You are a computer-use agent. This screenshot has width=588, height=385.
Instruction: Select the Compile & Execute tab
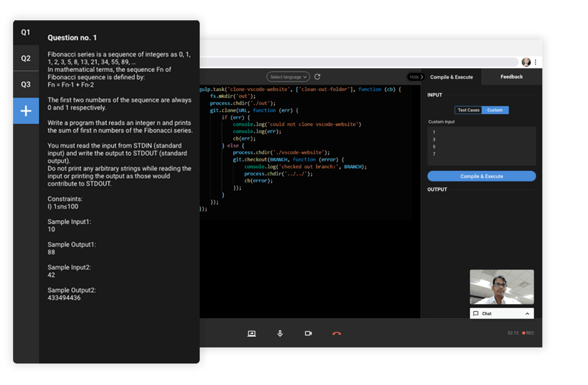(x=452, y=77)
